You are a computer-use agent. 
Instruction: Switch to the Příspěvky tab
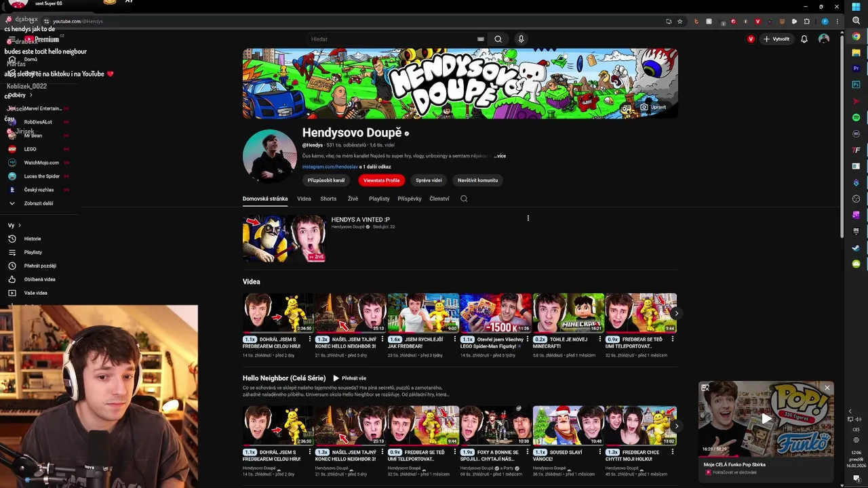(x=410, y=199)
